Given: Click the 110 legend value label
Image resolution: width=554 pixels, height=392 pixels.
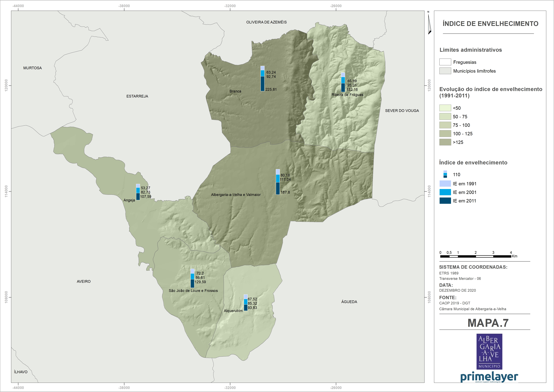Looking at the screenshot, I should 456,174.
